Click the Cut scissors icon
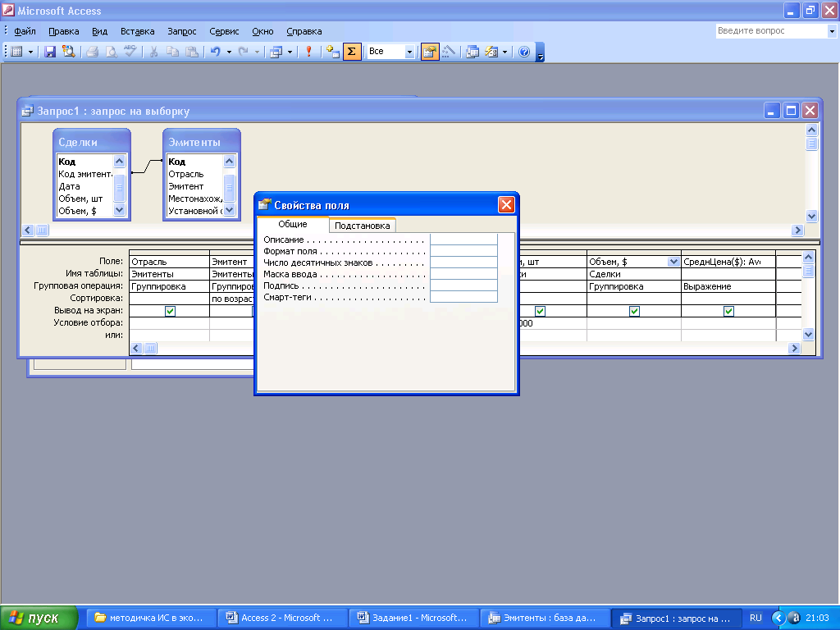This screenshot has height=630, width=840. tap(153, 52)
